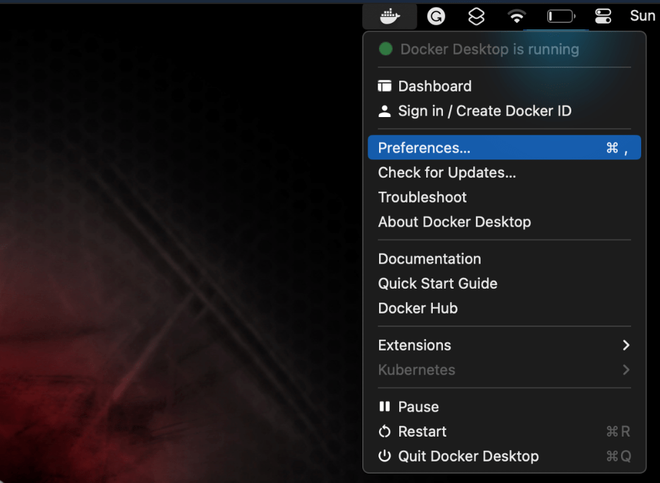The width and height of the screenshot is (660, 483).
Task: Click the Extensions chevron arrow
Action: [x=626, y=345]
